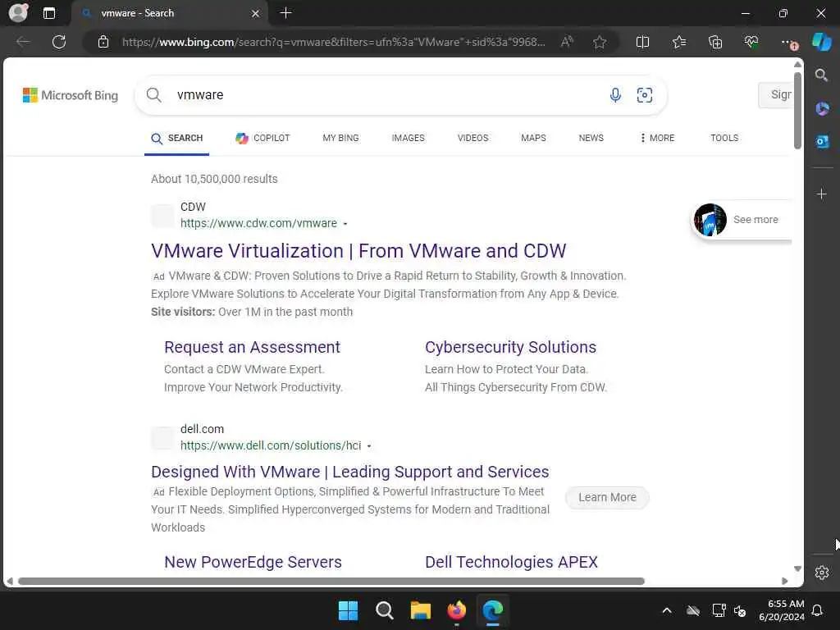Image resolution: width=840 pixels, height=630 pixels.
Task: Open the Edge profile avatar
Action: click(18, 12)
